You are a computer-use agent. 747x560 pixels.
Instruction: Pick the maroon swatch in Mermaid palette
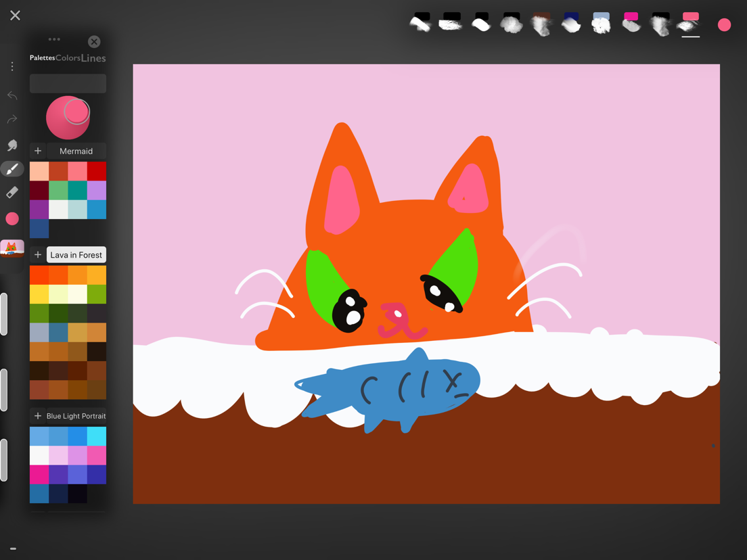pyautogui.click(x=39, y=191)
